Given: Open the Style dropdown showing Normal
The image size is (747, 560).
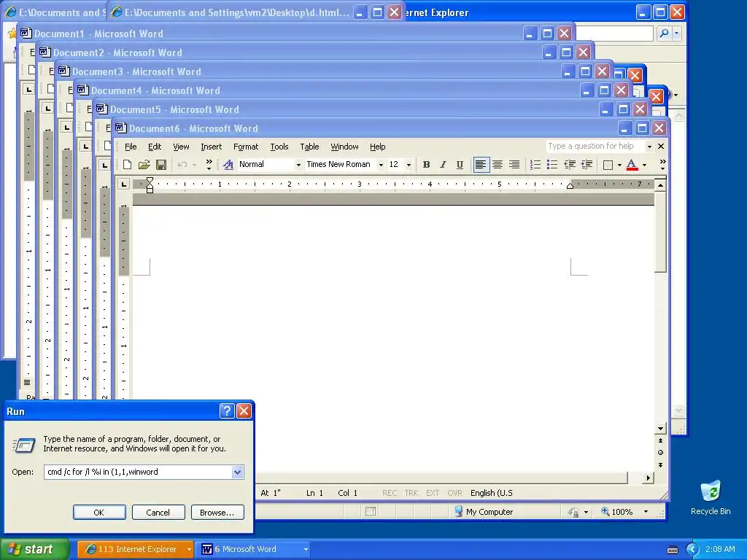Looking at the screenshot, I should pyautogui.click(x=298, y=165).
